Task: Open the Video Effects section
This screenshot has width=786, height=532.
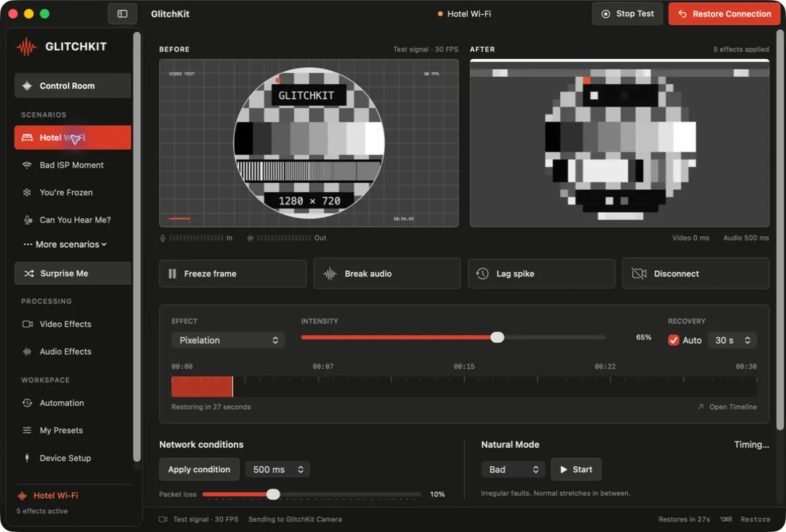Action: (x=73, y=324)
